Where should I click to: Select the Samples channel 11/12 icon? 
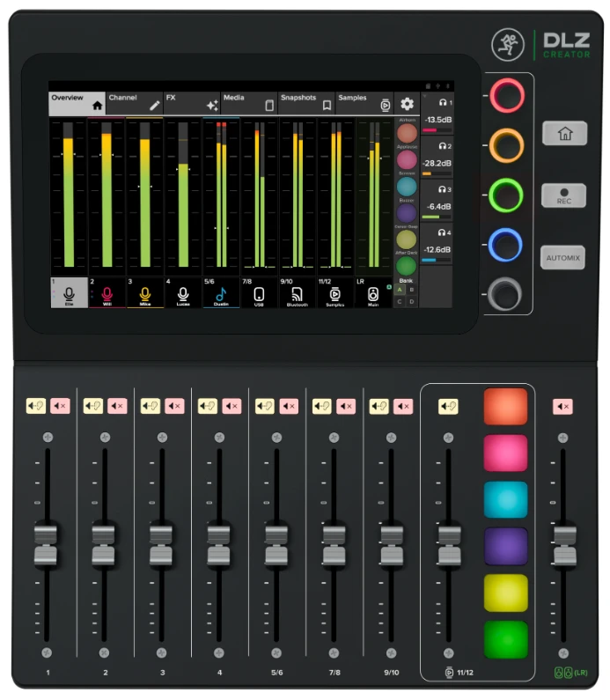click(334, 294)
